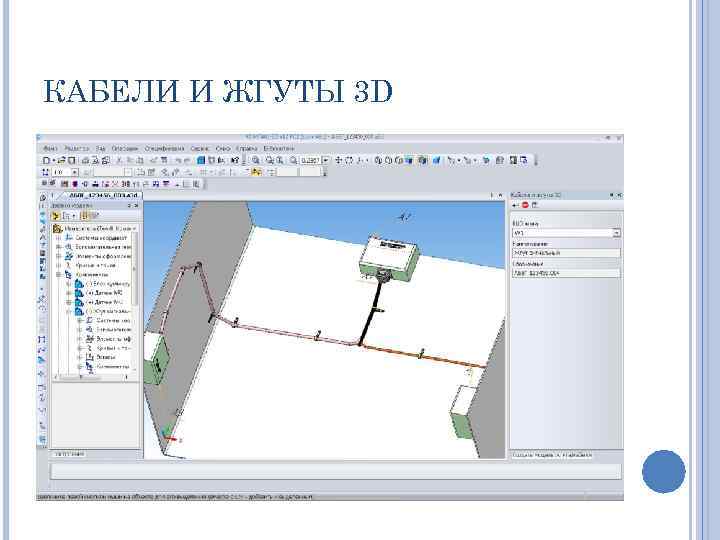The image size is (720, 540).
Task: Click the Cut scissors icon
Action: tap(119, 160)
